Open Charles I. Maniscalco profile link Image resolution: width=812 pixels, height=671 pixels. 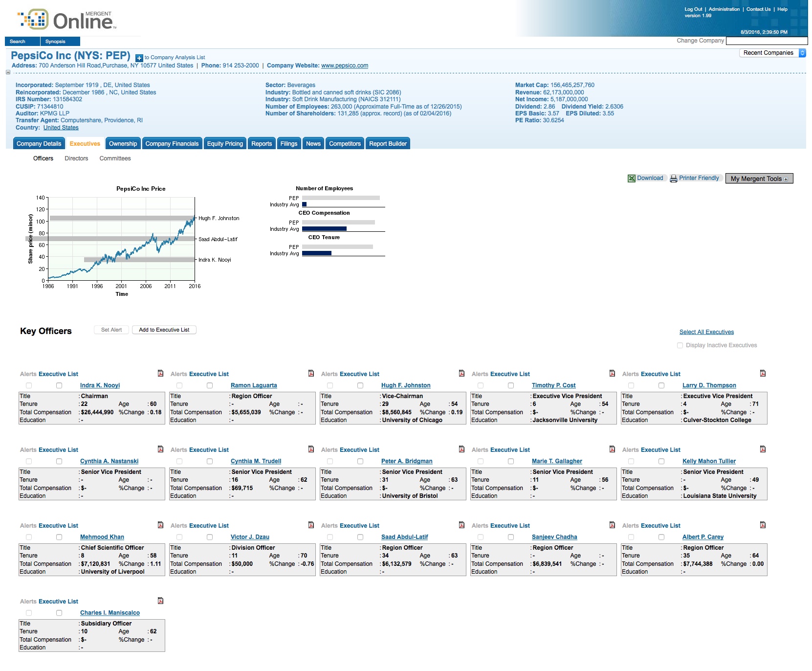[x=110, y=613]
